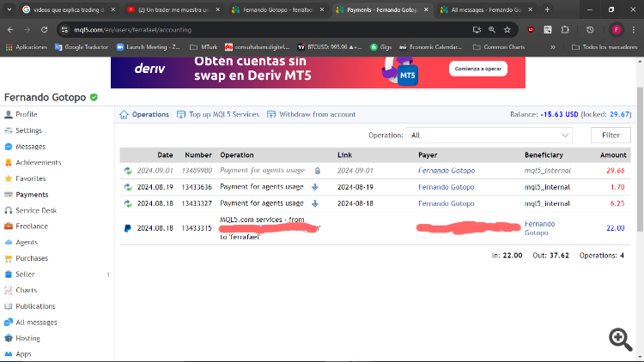644x362 pixels.
Task: Switch to Google search browser tab
Action: point(68,9)
